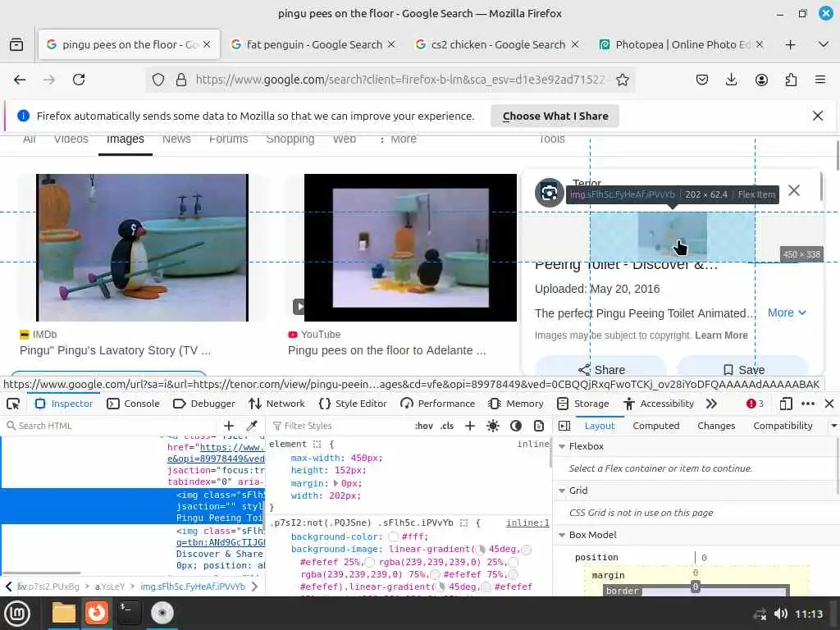This screenshot has height=630, width=840.
Task: Toggle .cls classes panel
Action: tap(447, 426)
